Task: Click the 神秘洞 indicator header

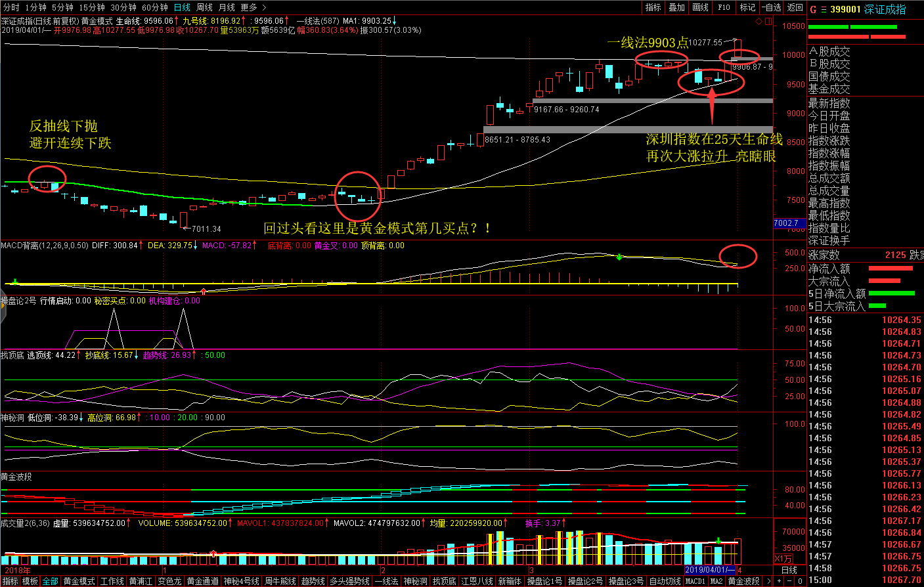Action: (x=12, y=418)
